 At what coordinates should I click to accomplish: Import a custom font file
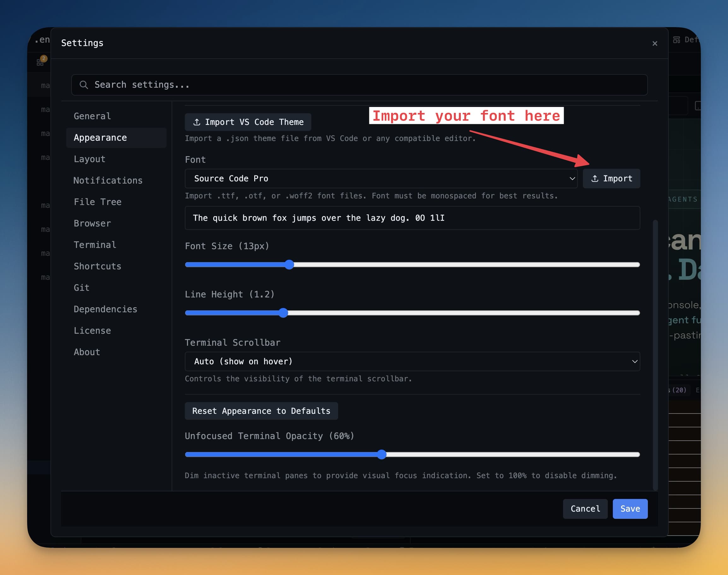(611, 179)
